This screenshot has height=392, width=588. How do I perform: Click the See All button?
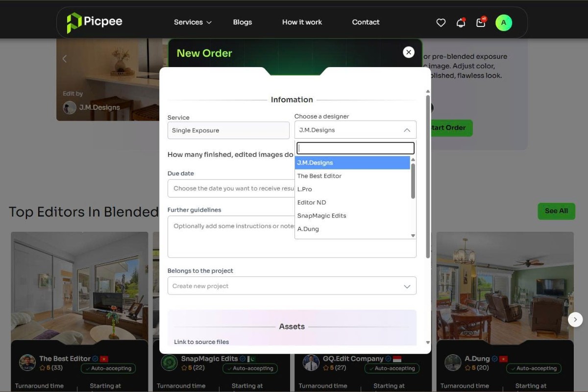[x=556, y=211]
